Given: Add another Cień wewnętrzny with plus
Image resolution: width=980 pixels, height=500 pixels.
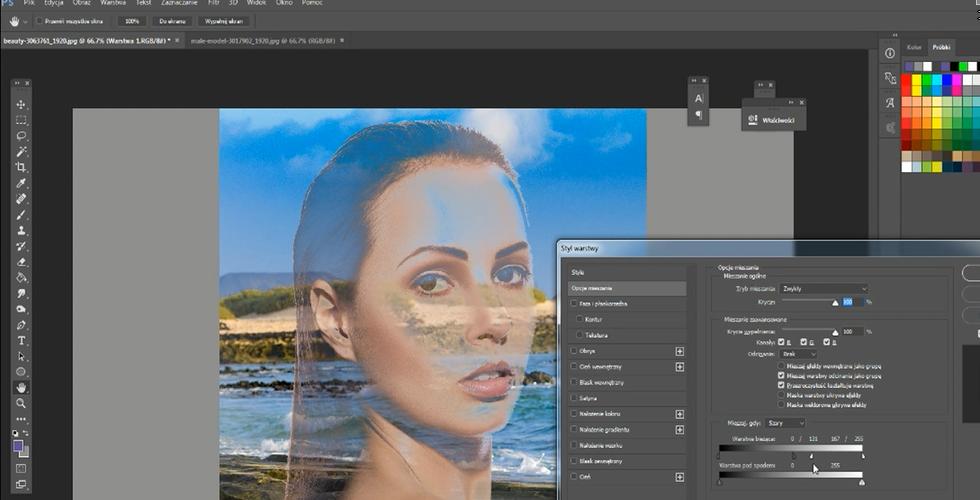Looking at the screenshot, I should (x=679, y=367).
